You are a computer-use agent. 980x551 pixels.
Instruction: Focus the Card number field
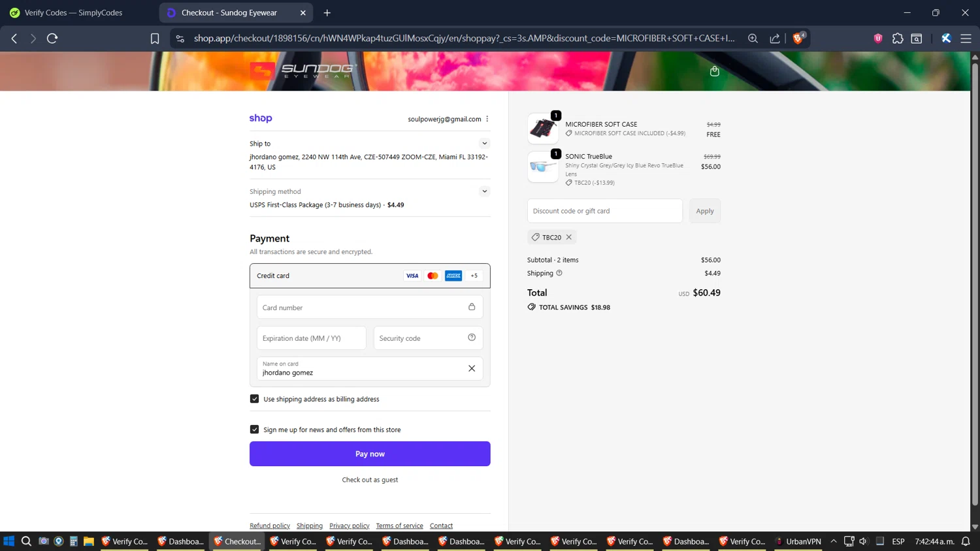pyautogui.click(x=370, y=307)
